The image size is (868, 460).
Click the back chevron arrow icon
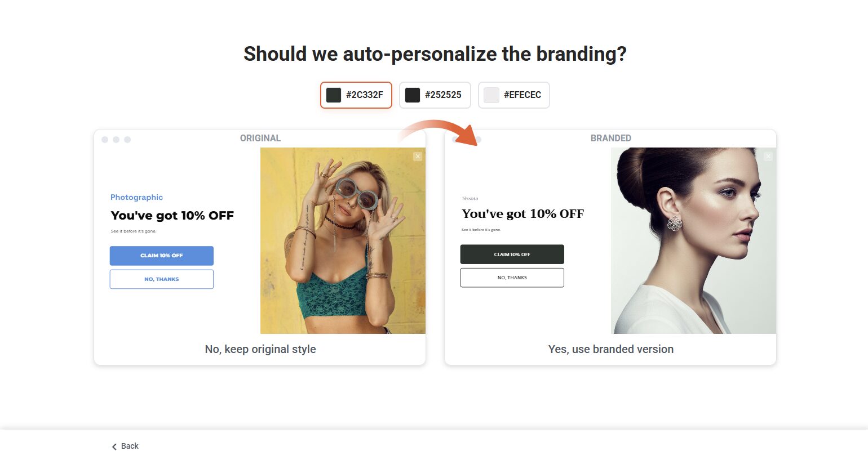pyautogui.click(x=114, y=446)
